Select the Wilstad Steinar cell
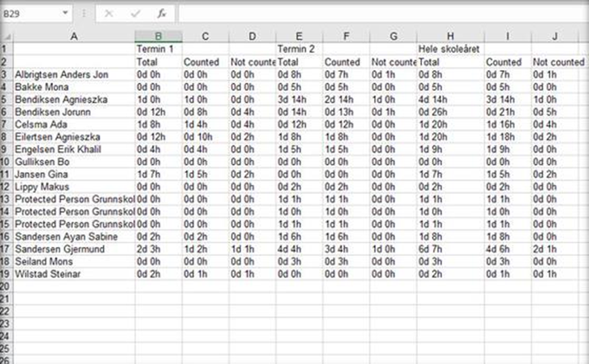This screenshot has height=364, width=589. point(74,274)
